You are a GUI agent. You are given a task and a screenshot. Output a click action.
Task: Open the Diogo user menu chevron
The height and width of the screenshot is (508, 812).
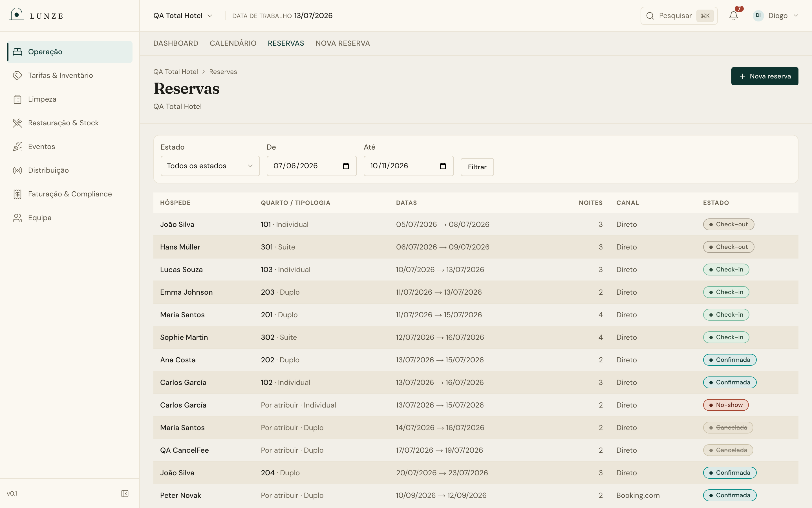(x=796, y=16)
